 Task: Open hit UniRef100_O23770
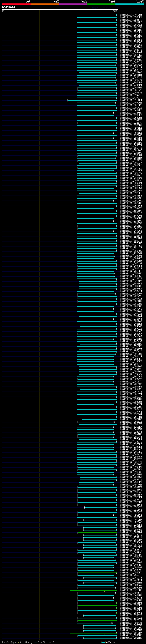[x=131, y=80]
